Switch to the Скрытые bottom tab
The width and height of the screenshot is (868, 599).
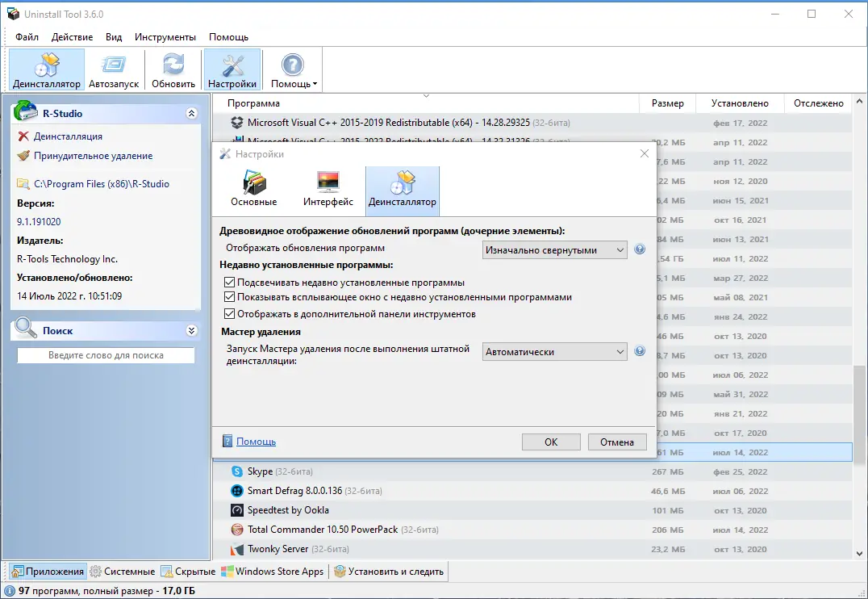[188, 572]
